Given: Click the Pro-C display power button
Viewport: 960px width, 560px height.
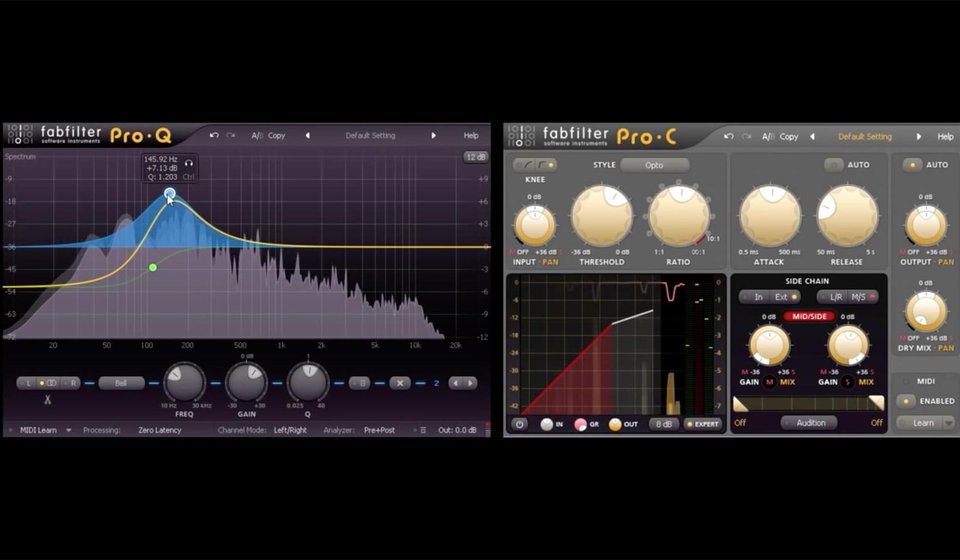Looking at the screenshot, I should pos(520,424).
